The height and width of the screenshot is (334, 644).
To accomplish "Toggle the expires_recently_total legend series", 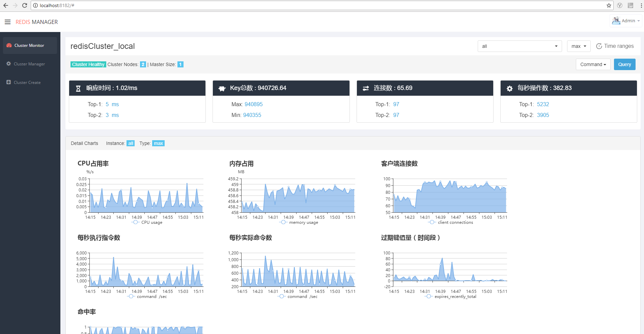I will tap(450, 297).
